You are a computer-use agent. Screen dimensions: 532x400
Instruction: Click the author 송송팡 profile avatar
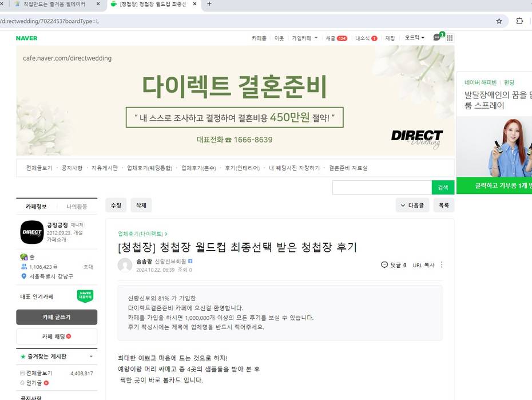click(125, 264)
